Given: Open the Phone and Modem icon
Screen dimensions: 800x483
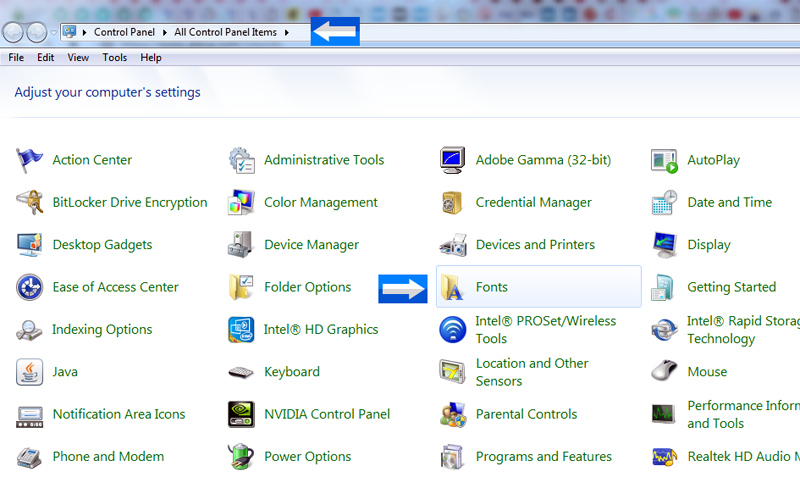Looking at the screenshot, I should point(29,457).
